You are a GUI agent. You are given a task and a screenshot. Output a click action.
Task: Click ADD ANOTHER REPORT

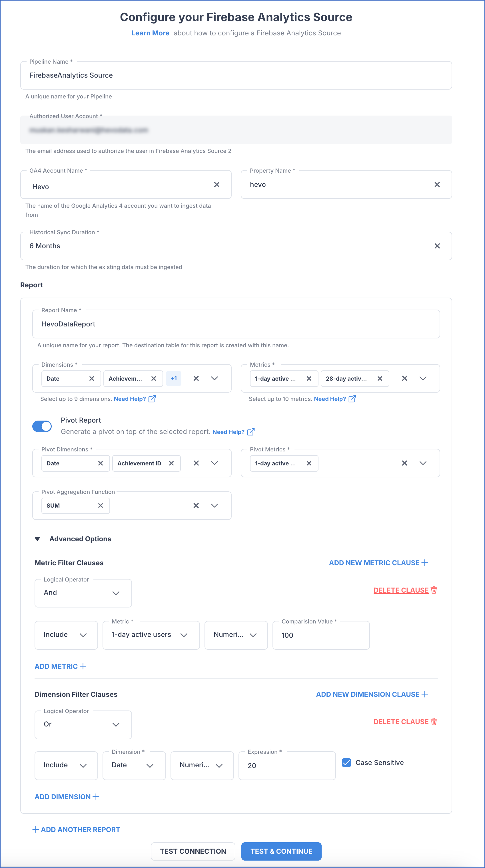tap(76, 829)
